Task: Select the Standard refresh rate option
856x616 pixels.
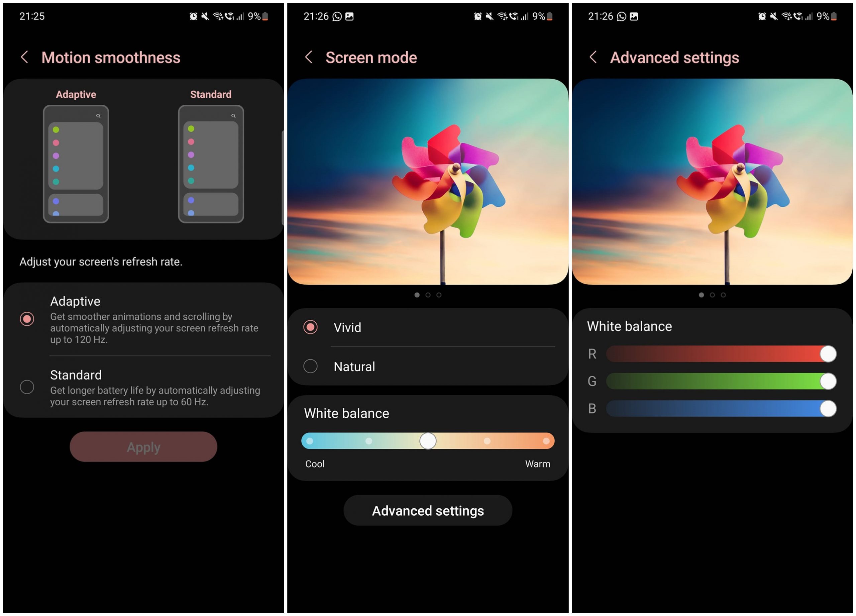Action: point(27,385)
